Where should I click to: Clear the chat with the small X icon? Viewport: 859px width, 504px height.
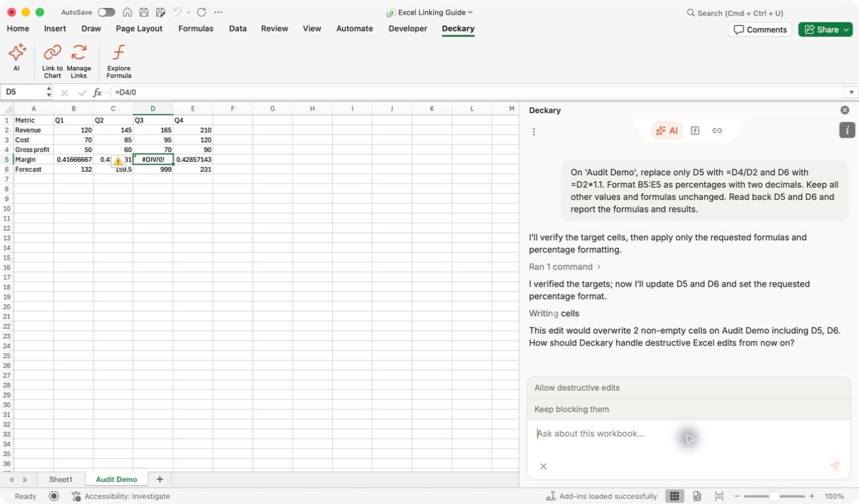(543, 466)
